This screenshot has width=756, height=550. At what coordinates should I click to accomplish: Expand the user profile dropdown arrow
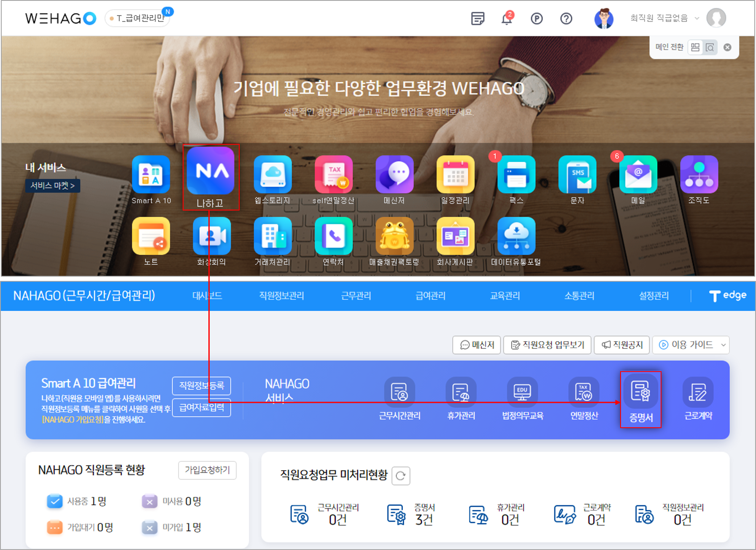coord(697,18)
